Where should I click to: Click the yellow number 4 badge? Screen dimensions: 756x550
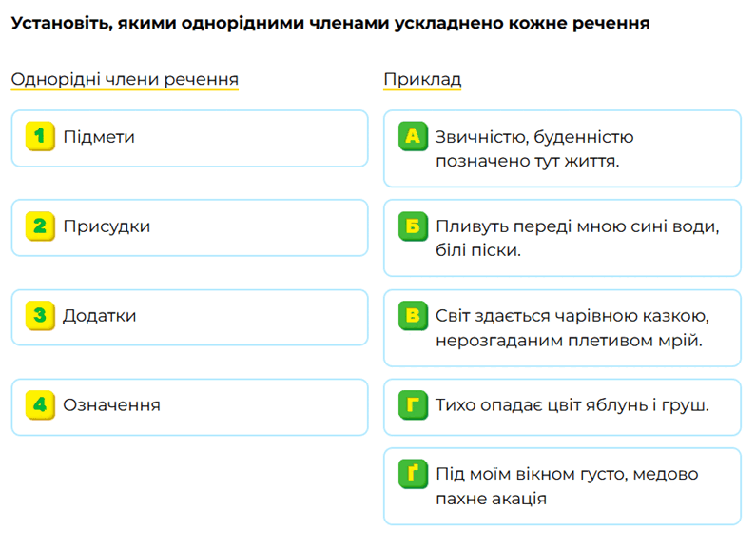point(40,404)
